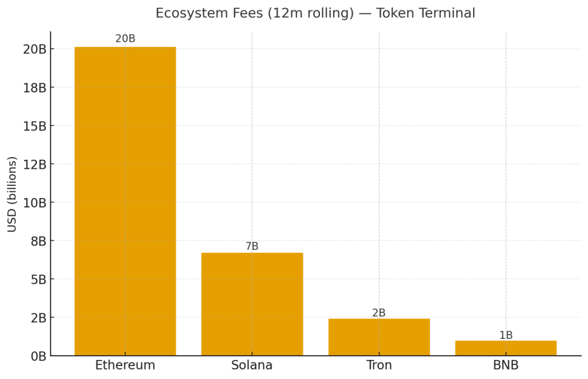
Task: Click the '7B' value label above Solana
Action: click(x=252, y=247)
